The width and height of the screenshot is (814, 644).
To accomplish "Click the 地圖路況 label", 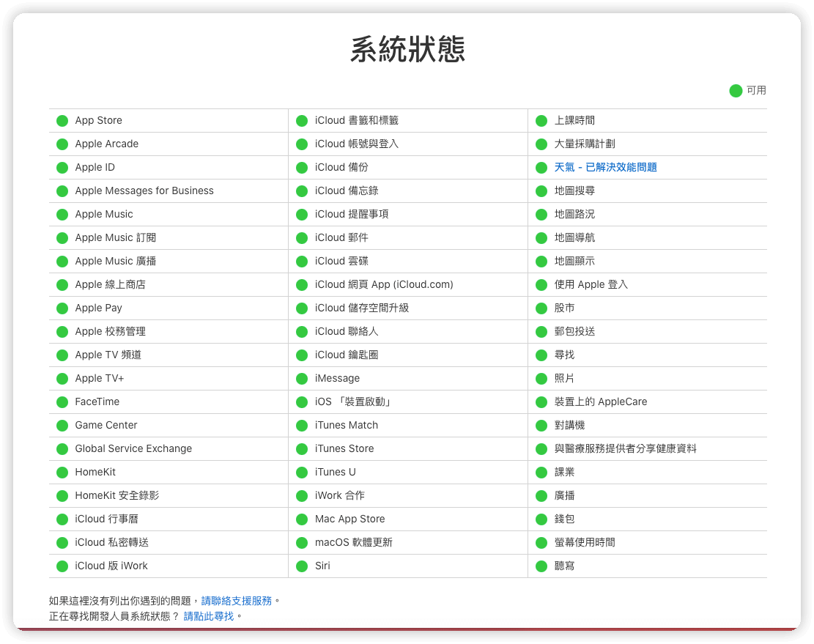I will pyautogui.click(x=574, y=215).
